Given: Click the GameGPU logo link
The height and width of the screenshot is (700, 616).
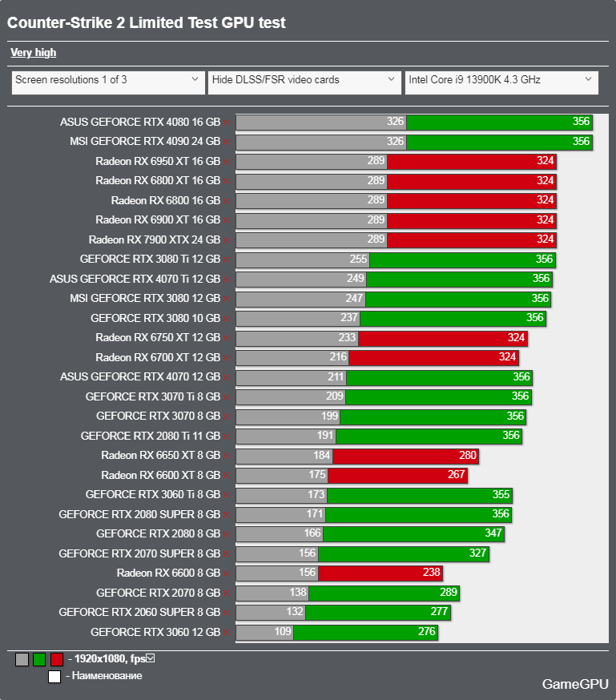Looking at the screenshot, I should [x=575, y=684].
